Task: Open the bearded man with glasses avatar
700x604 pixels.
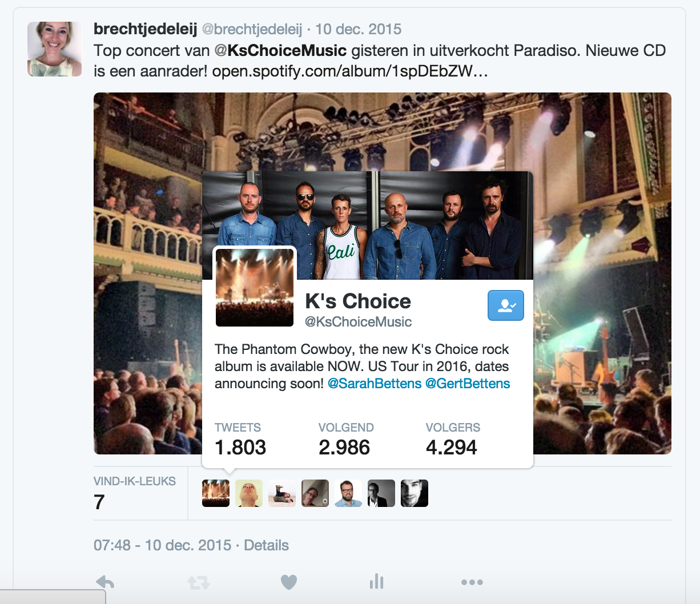Action: tap(348, 493)
